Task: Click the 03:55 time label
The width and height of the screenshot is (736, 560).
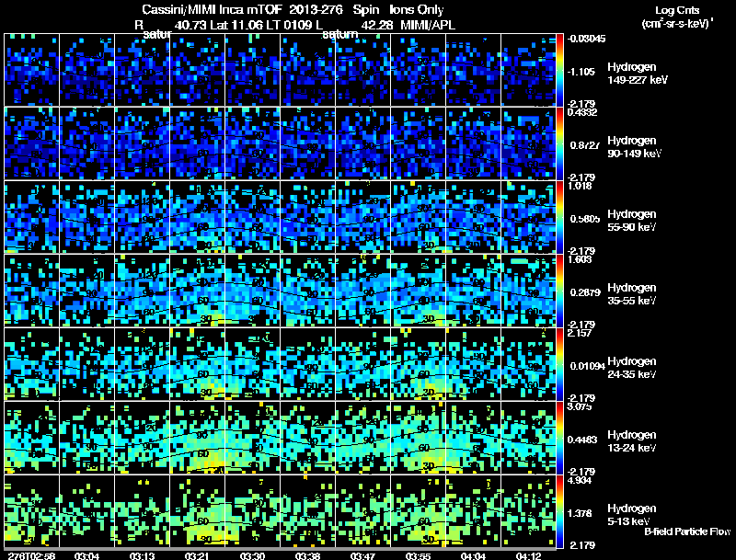Action: 418,555
